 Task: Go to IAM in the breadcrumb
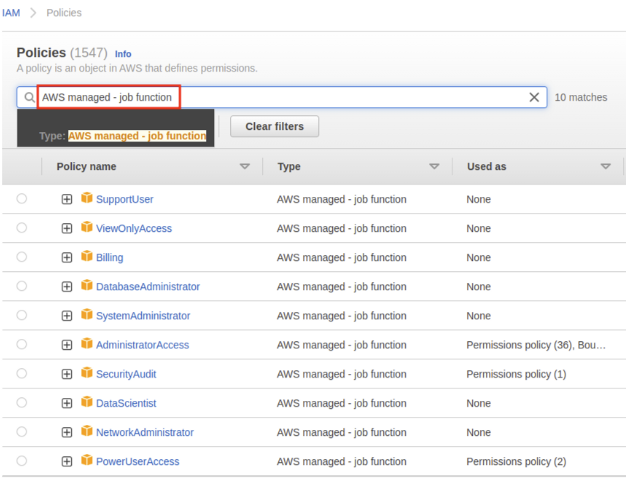pyautogui.click(x=9, y=13)
